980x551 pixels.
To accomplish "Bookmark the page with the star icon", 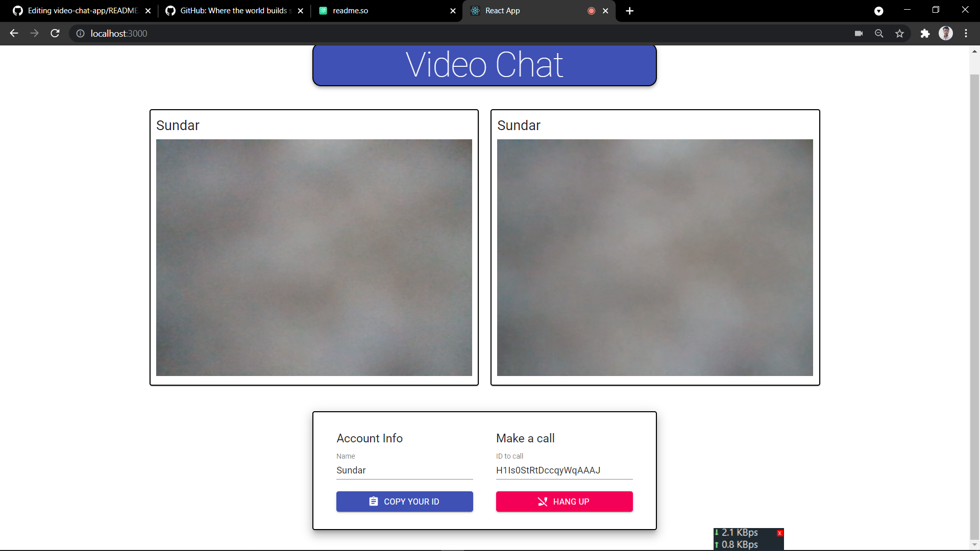I will coord(899,33).
